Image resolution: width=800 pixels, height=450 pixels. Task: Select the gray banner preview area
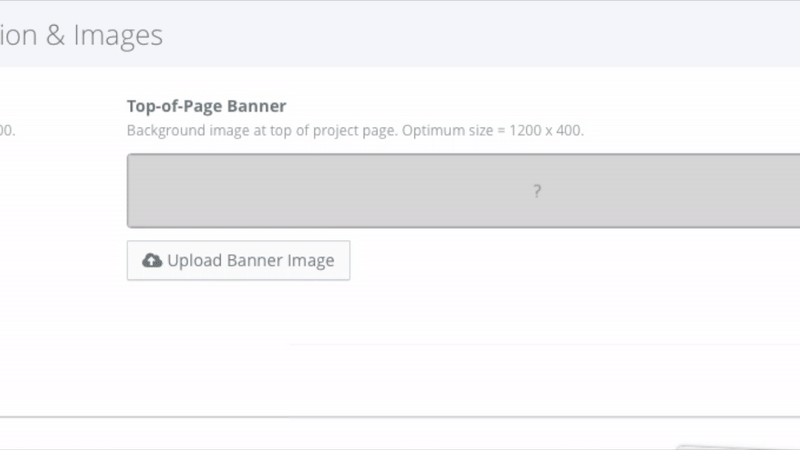400,191
